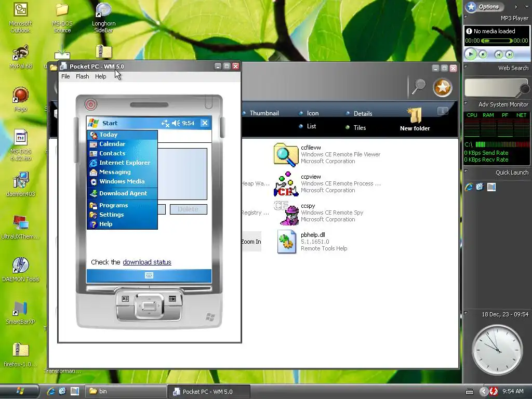Select ccfilevw Remote File Viewer
The height and width of the screenshot is (399, 532).
click(x=327, y=154)
